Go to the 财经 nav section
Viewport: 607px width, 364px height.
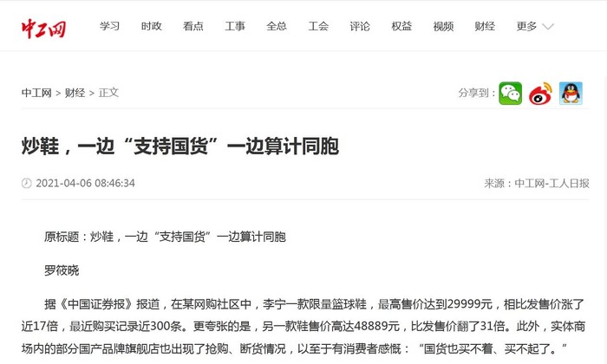point(485,26)
